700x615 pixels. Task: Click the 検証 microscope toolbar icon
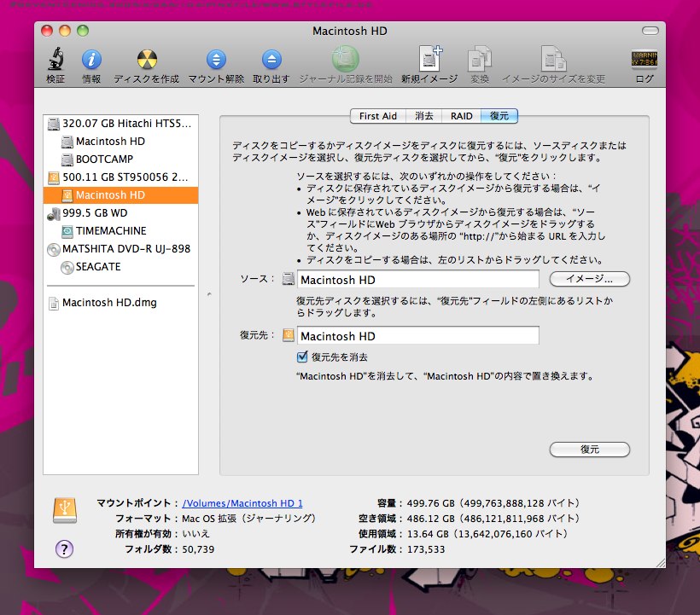point(55,60)
